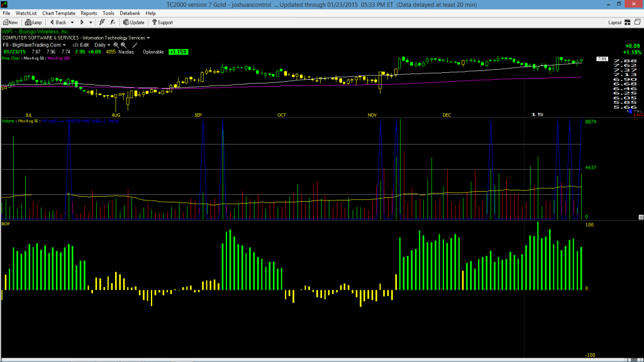Click the Optionable label
644x362 pixels.
pyautogui.click(x=153, y=52)
